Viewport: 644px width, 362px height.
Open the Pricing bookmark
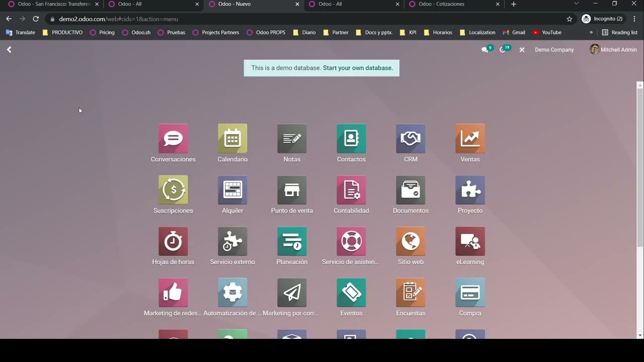coord(102,32)
